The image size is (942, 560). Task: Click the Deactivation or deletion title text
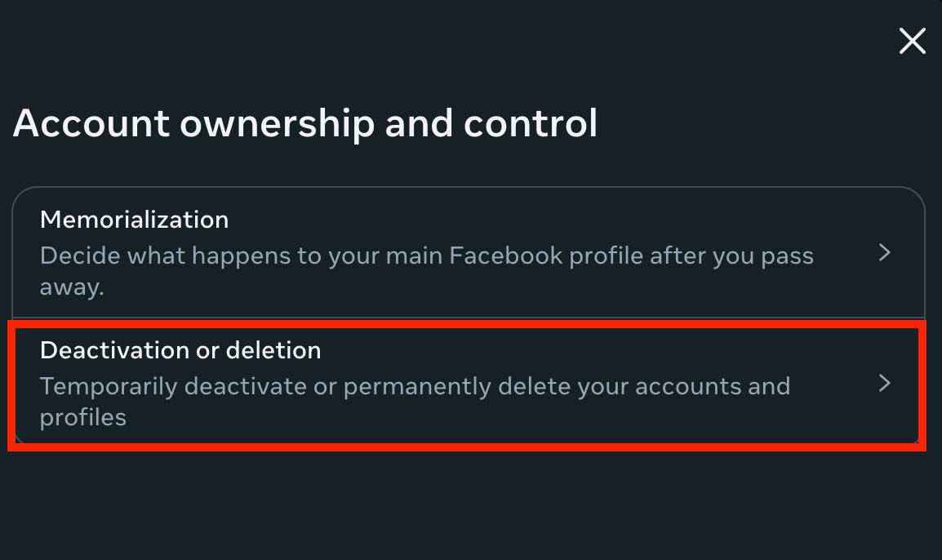(x=180, y=350)
